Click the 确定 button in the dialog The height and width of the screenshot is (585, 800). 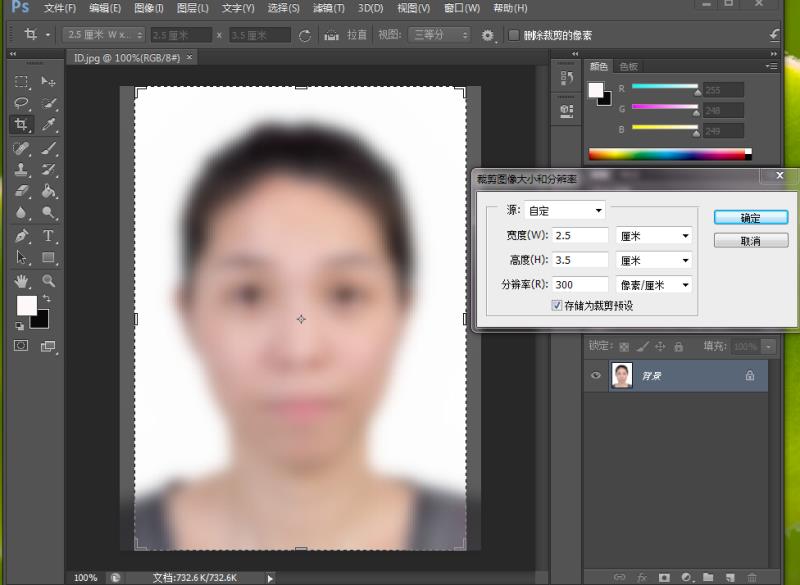point(751,217)
